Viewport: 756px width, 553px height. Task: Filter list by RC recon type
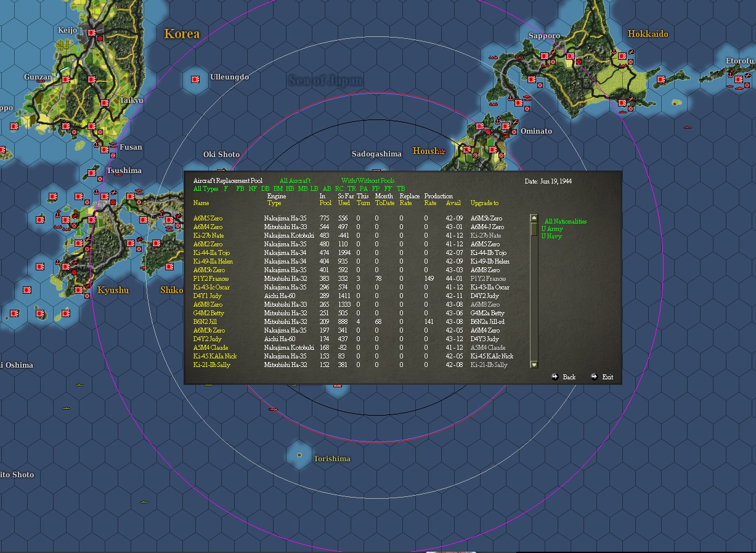point(339,188)
